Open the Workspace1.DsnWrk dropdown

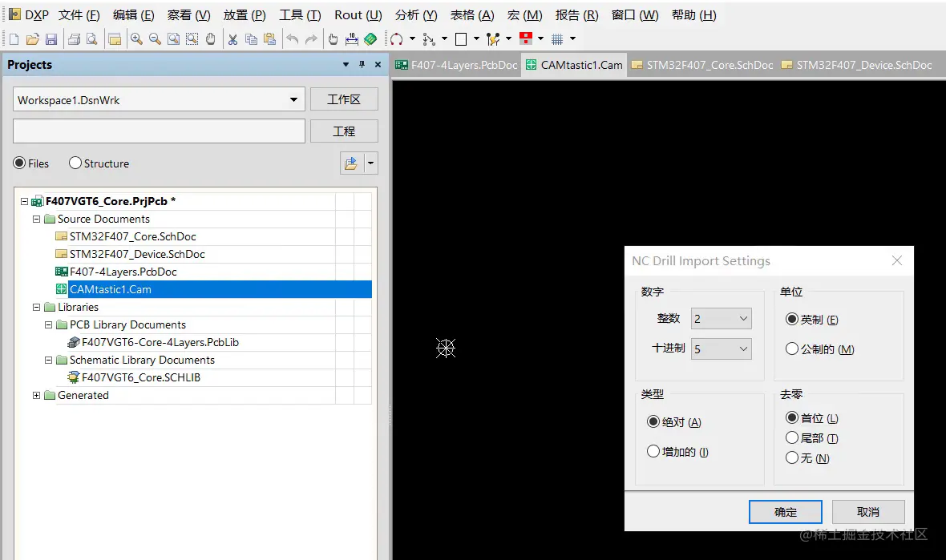pos(293,99)
